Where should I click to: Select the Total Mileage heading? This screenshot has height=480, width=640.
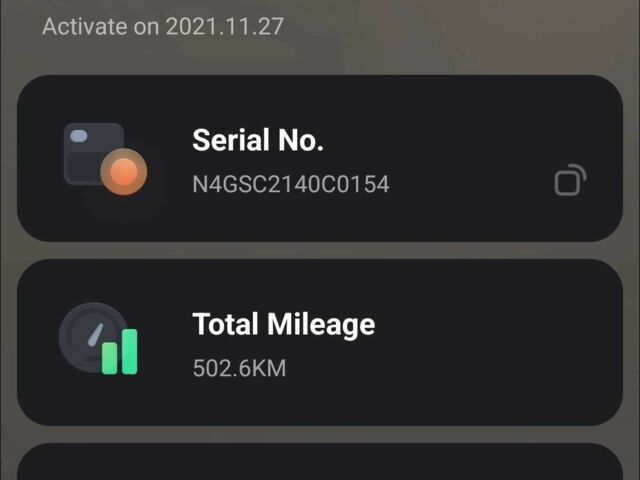[283, 324]
